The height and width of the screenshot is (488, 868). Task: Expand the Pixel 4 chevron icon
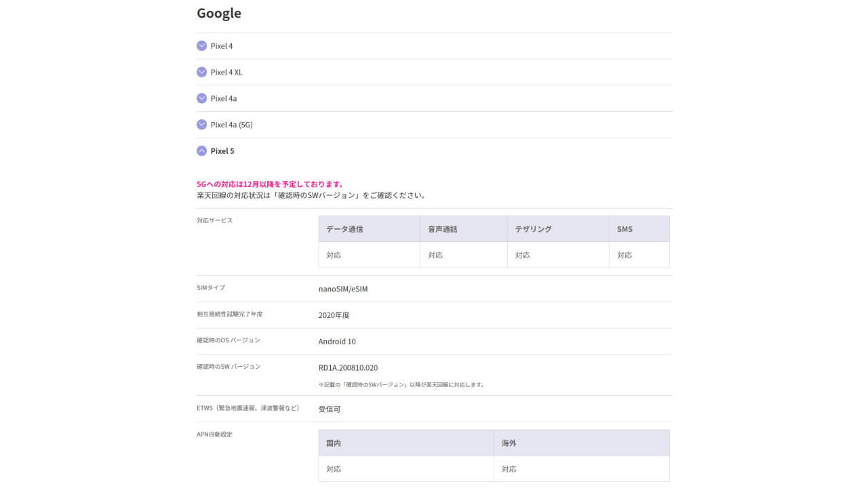(201, 46)
